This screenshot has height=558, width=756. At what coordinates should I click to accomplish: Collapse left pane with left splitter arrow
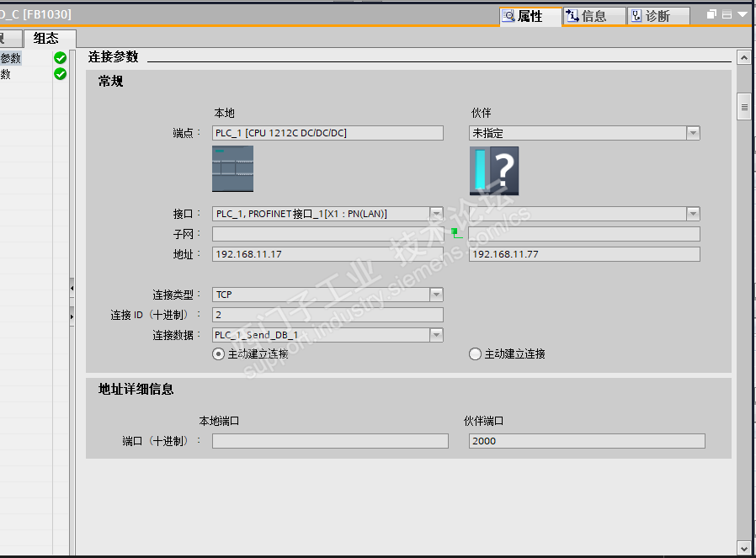click(72, 288)
